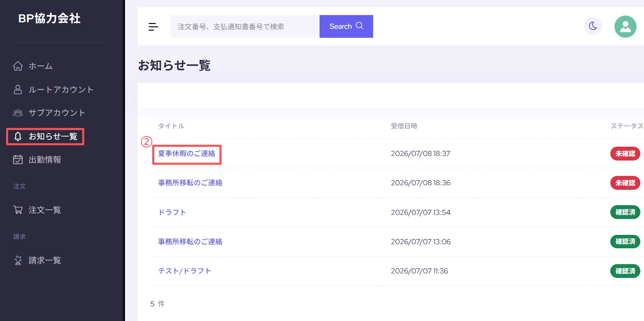Open ホーム in the sidebar
Screen dimensions: 644x321
[x=41, y=66]
